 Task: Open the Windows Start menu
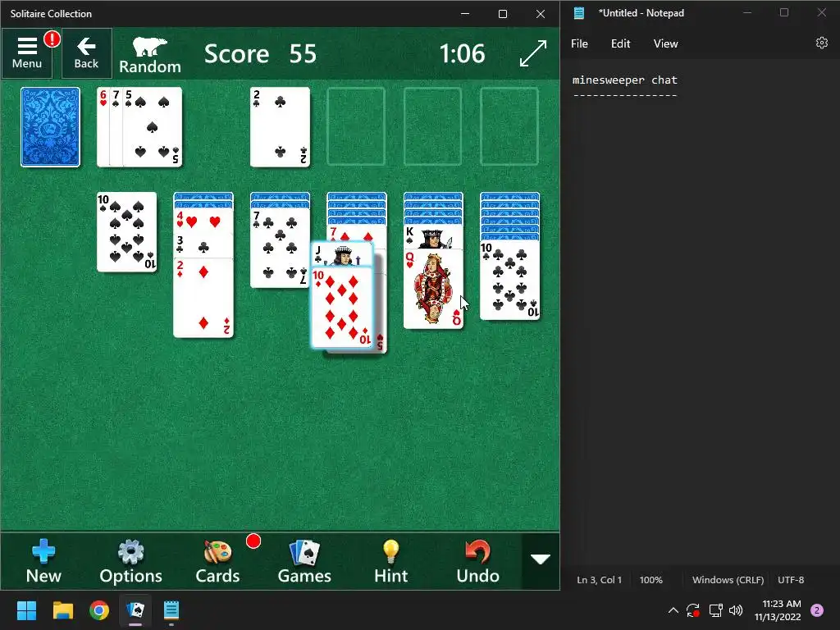(x=26, y=610)
